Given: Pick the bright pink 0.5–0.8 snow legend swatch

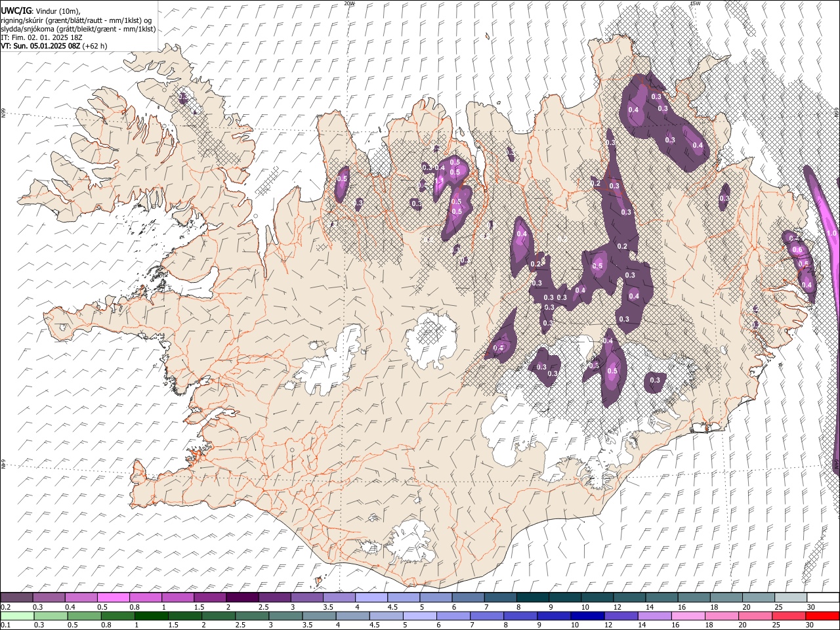Looking at the screenshot, I should pyautogui.click(x=114, y=598).
